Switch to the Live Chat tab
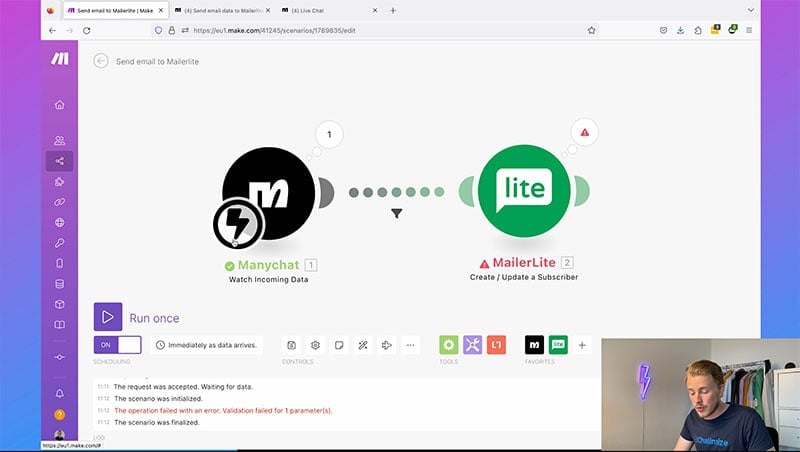Viewport: 800px width, 452px height. [330, 10]
